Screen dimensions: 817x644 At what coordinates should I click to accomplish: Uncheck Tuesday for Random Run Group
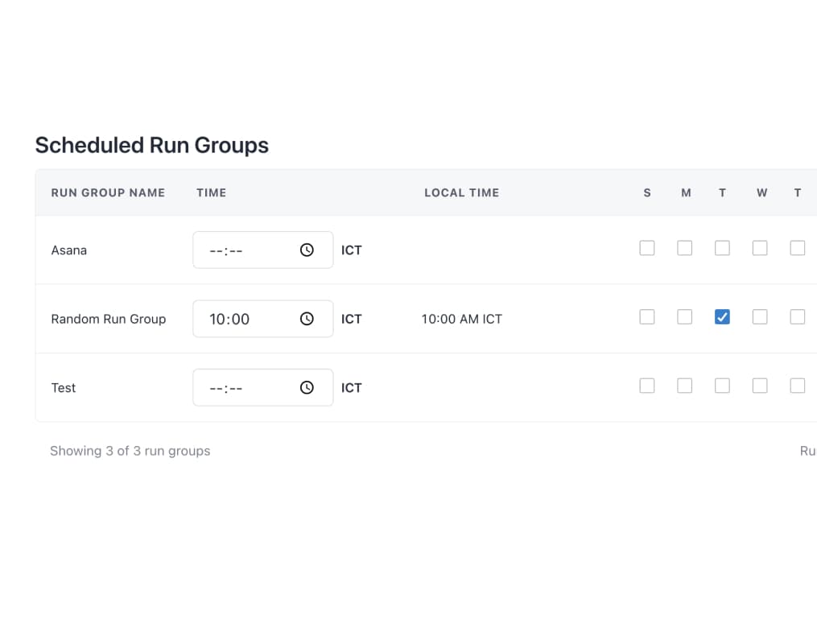coord(722,317)
